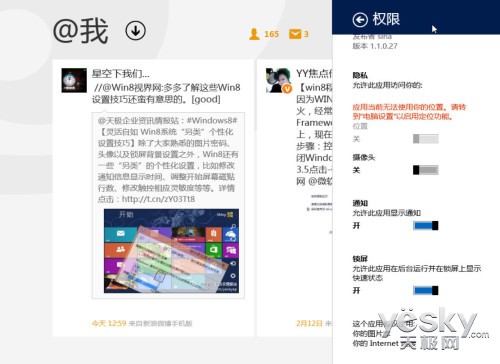The height and width of the screenshot is (364, 500).
Task: Turn off the 锁屏 lock screen switch
Action: click(x=426, y=291)
